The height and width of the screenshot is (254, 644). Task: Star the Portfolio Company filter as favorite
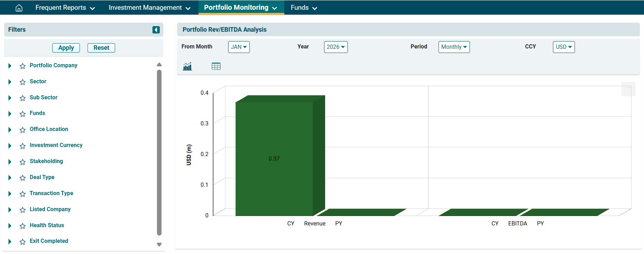coord(23,66)
